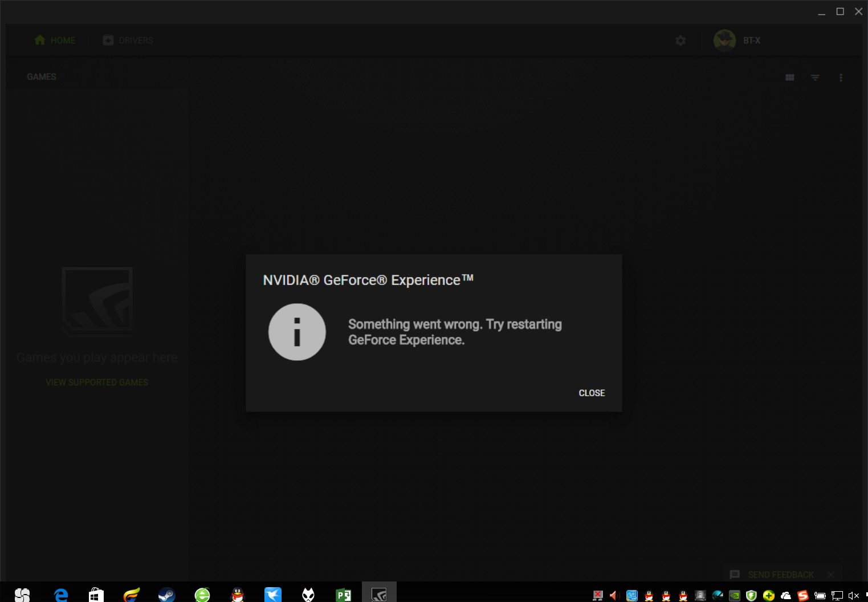Click the green shield tray icon
This screenshot has height=602, width=868.
pos(752,596)
